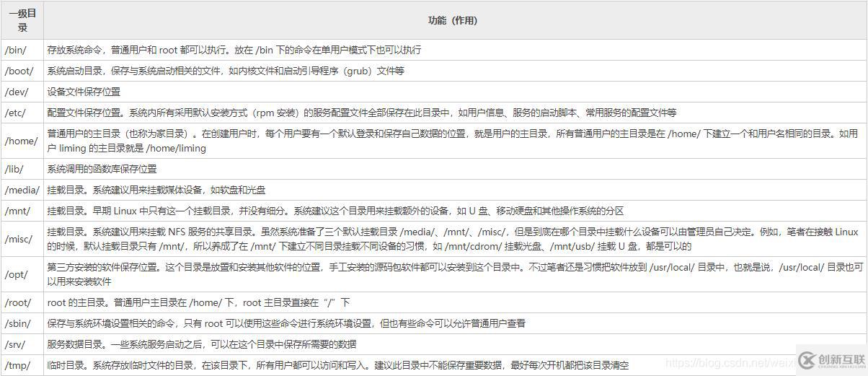Viewport: 868px width, 376px height.
Task: Select the '一级目录' column header
Action: click(x=22, y=20)
